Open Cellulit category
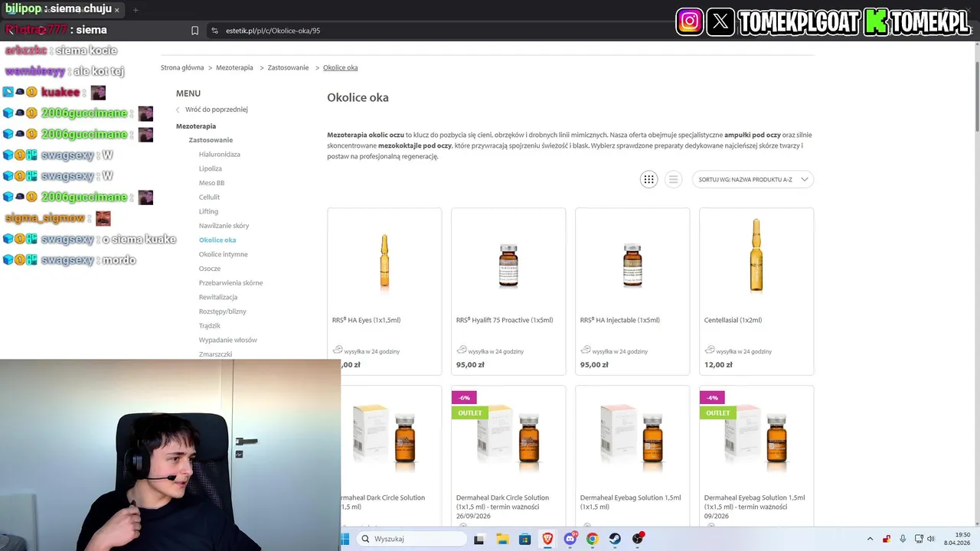Image resolution: width=980 pixels, height=551 pixels. 209,197
